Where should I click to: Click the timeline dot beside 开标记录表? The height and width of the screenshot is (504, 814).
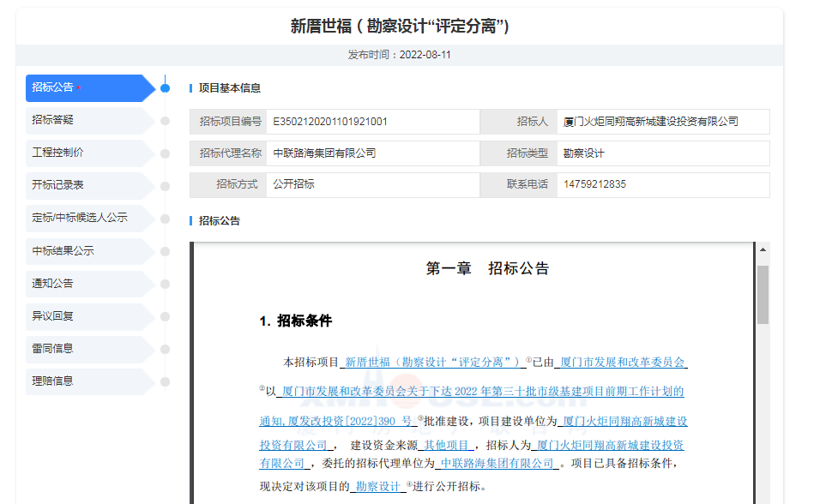(x=166, y=186)
